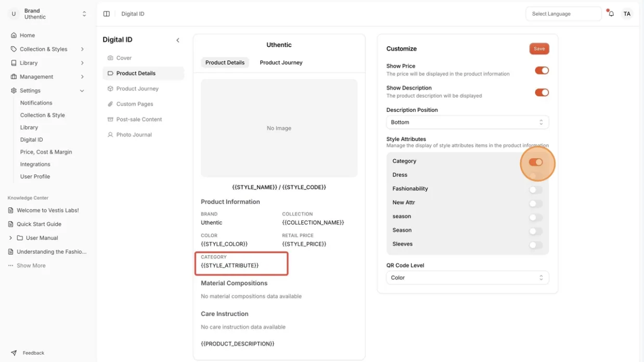The height and width of the screenshot is (362, 644).
Task: Open the QR Code Level dropdown
Action: point(467,278)
